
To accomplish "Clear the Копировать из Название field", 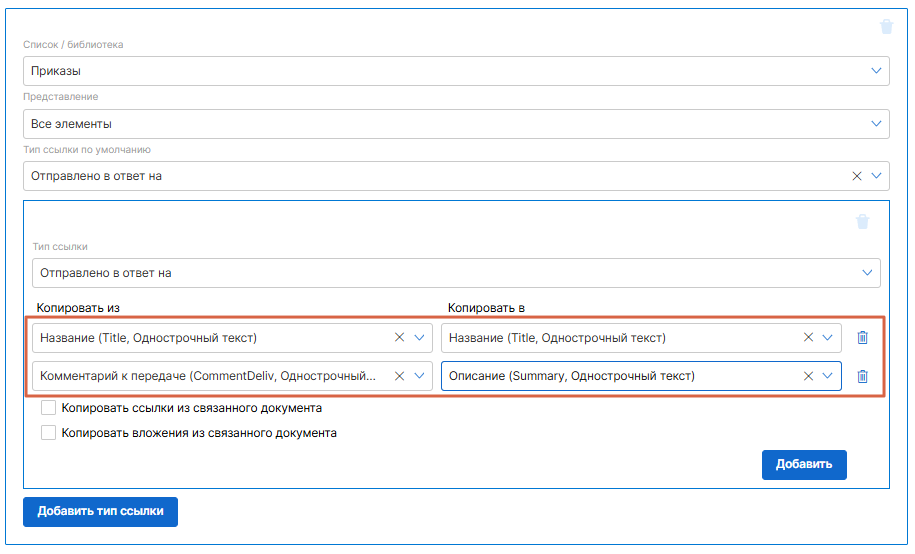I will click(x=399, y=337).
